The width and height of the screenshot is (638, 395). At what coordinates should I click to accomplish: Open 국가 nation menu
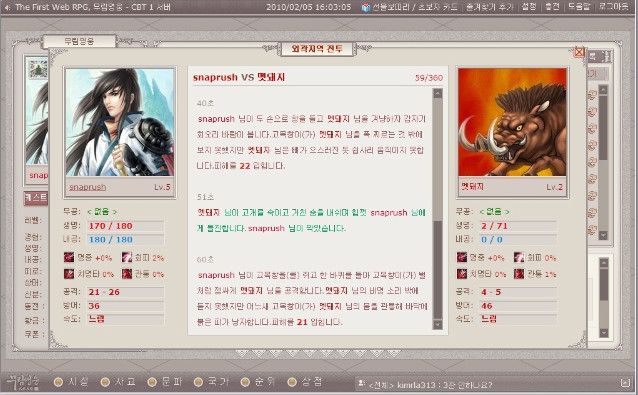click(212, 382)
